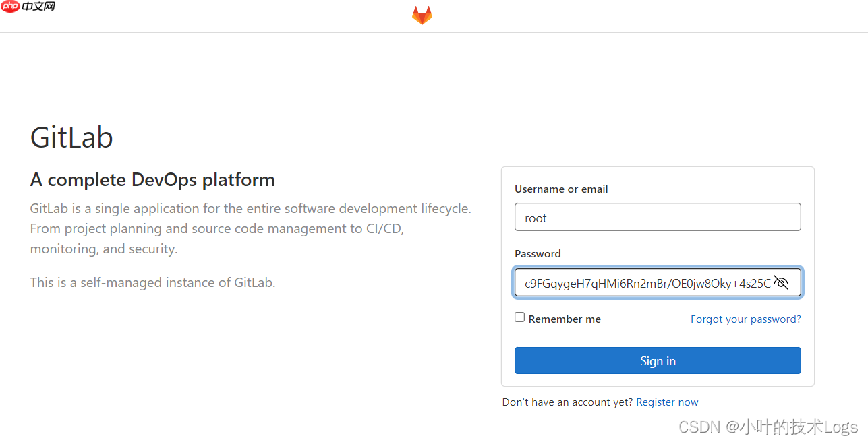Click the self-managed instance description text
Viewport: 868px width, 442px height.
tap(152, 282)
